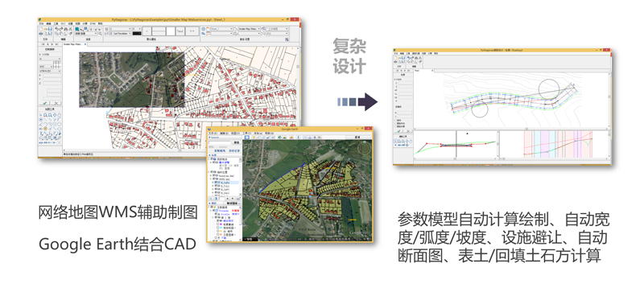This screenshot has width=644, height=296.
Task: Toggle the checkbox with the magenta icon in Layers
Action: coord(218,224)
